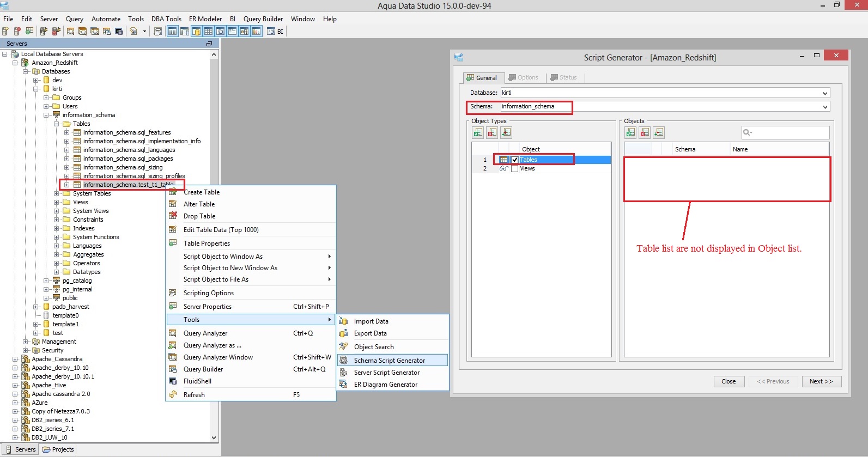This screenshot has width=868, height=457.
Task: Toggle the bar chart view toolbar icon
Action: (x=256, y=31)
